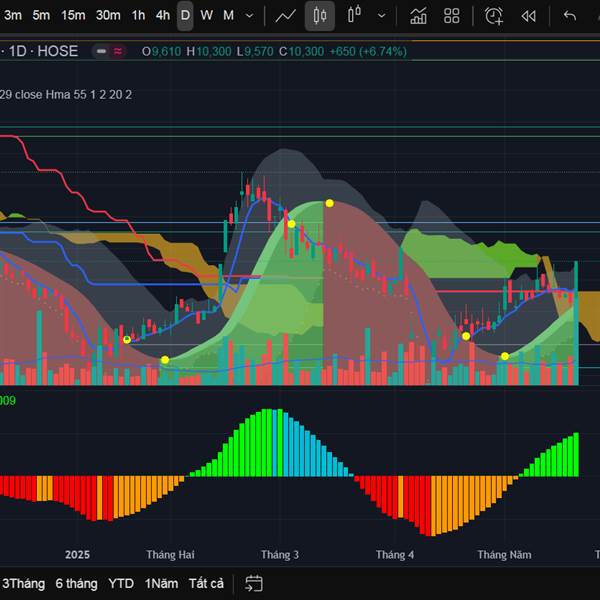The image size is (600, 600).
Task: Set the range to 6 tháng
Action: point(76,584)
